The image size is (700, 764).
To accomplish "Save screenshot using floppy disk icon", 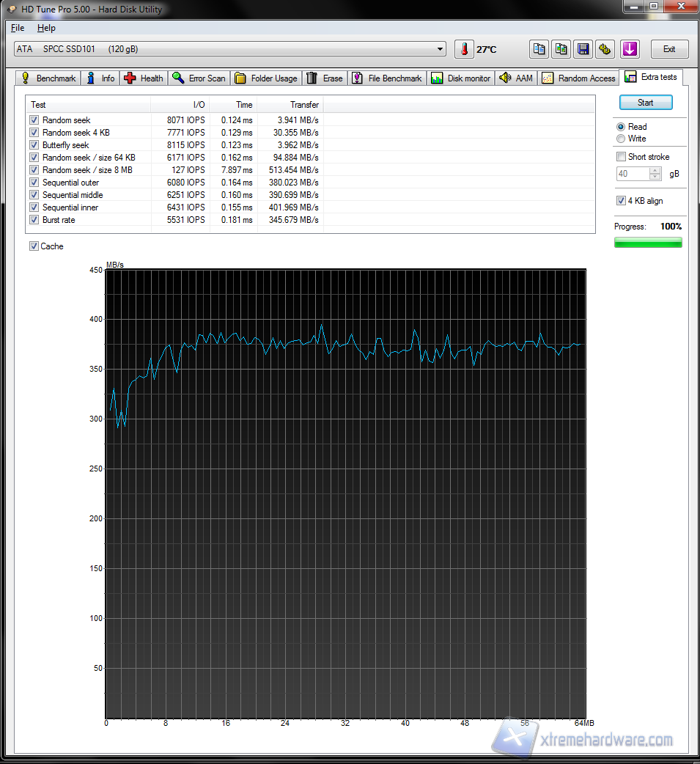I will 583,49.
